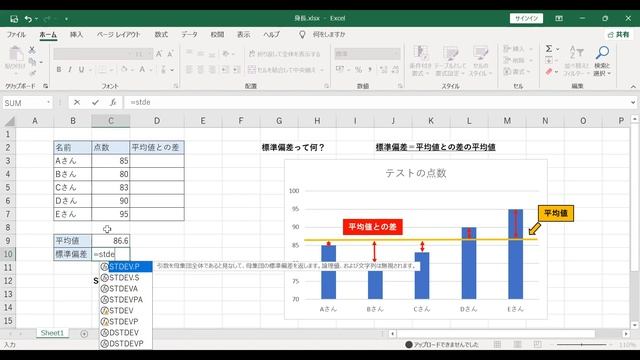Image resolution: width=640 pixels, height=360 pixels.
Task: Click the 平均値との差 header cell
Action: tap(157, 147)
